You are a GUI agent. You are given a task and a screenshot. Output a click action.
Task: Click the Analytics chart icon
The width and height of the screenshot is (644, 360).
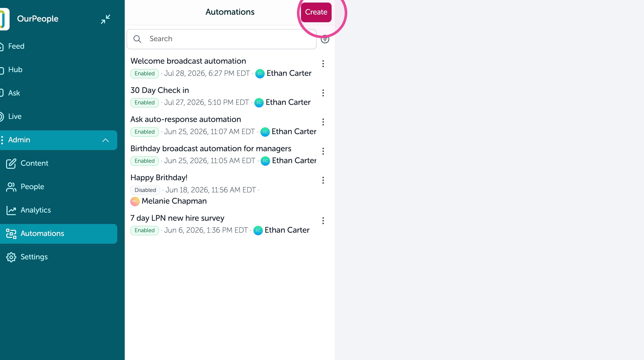tap(11, 210)
